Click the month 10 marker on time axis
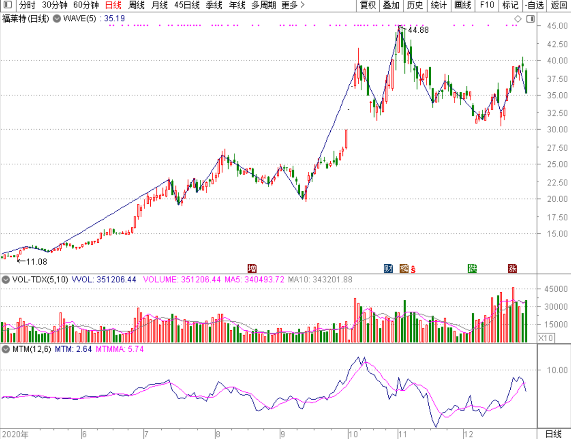The height and width of the screenshot is (439, 571). pos(353,434)
